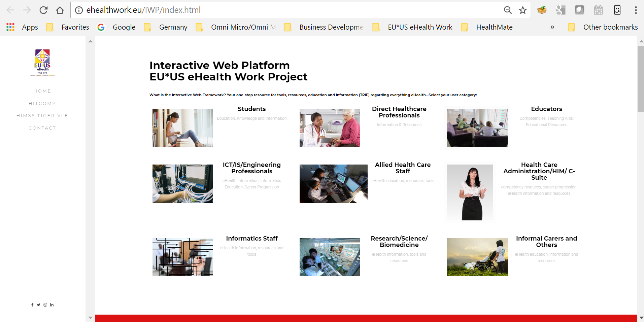Click the zoom magnifier icon in address bar

click(508, 10)
